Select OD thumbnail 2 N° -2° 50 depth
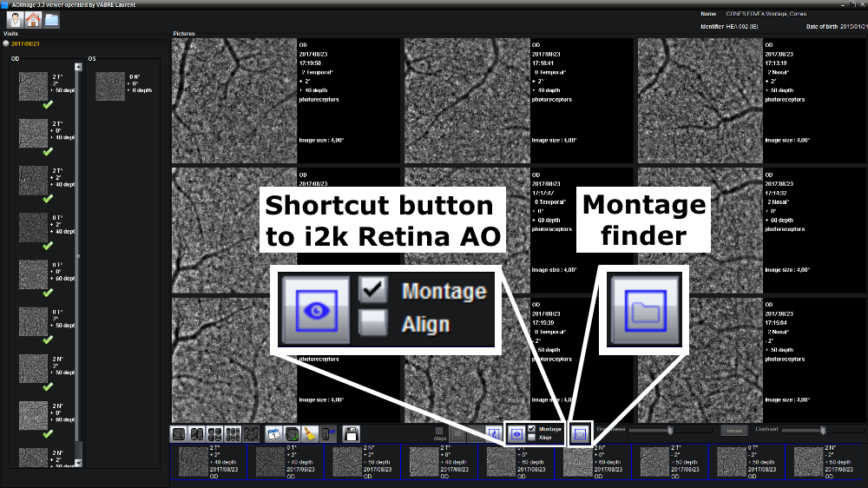868x488 pixels. pyautogui.click(x=33, y=369)
